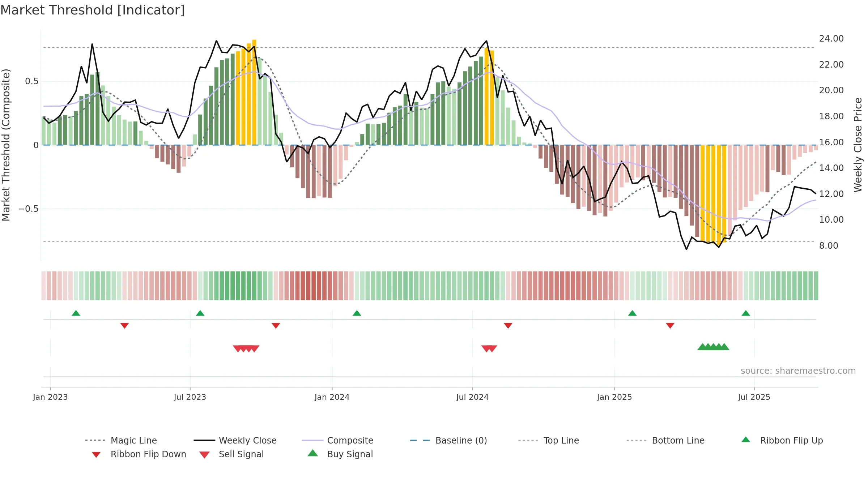Viewport: 868px width, 488px height.
Task: Click the yellow bars at the Jul 2024 peak
Action: tap(489, 97)
